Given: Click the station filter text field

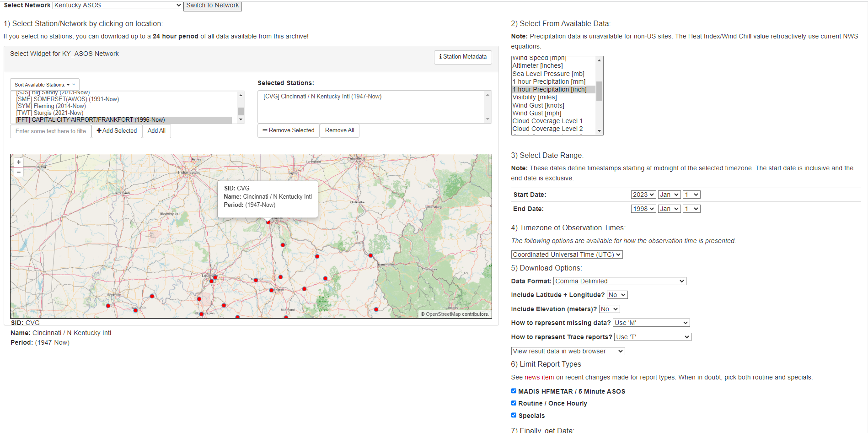Looking at the screenshot, I should click(x=51, y=131).
